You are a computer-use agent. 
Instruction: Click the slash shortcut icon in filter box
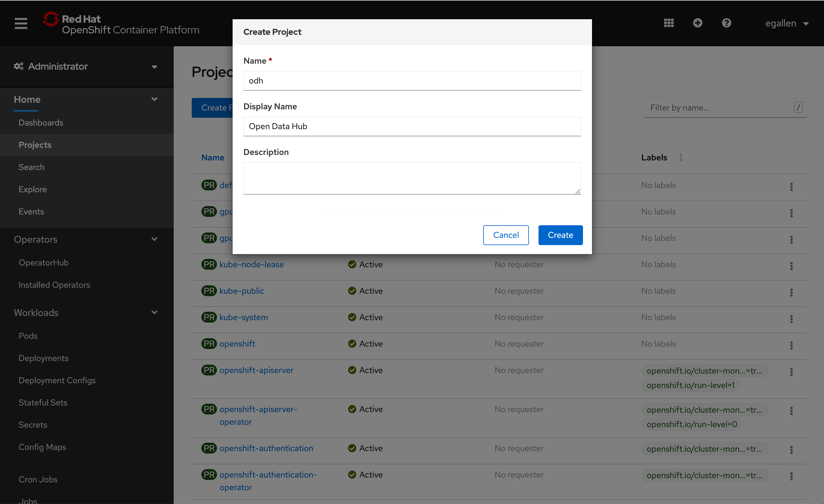(x=798, y=108)
